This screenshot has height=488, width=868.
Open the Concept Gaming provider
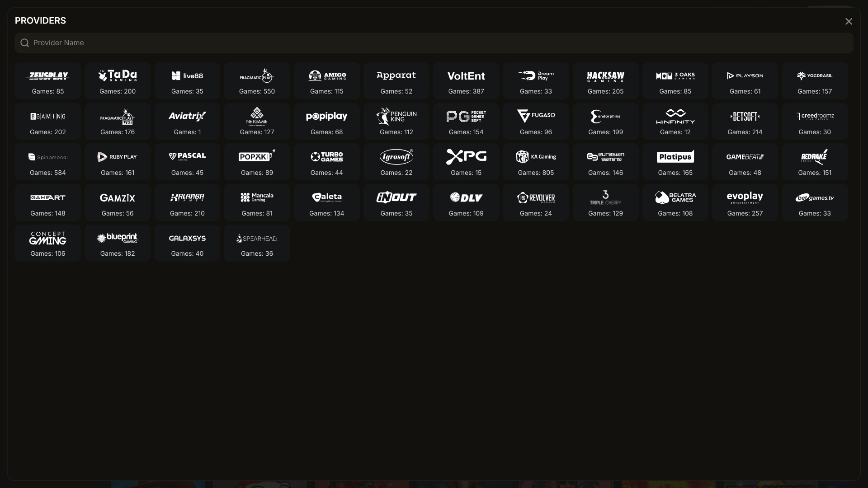(47, 243)
